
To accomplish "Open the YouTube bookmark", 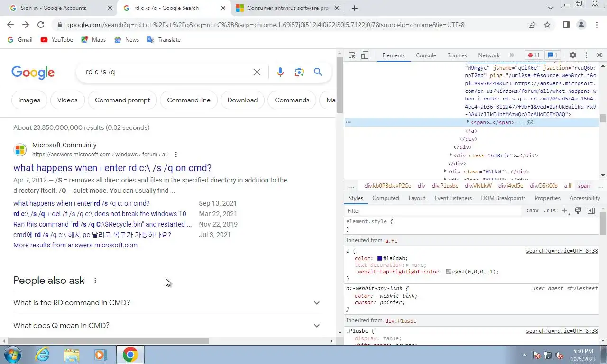I will (57, 40).
